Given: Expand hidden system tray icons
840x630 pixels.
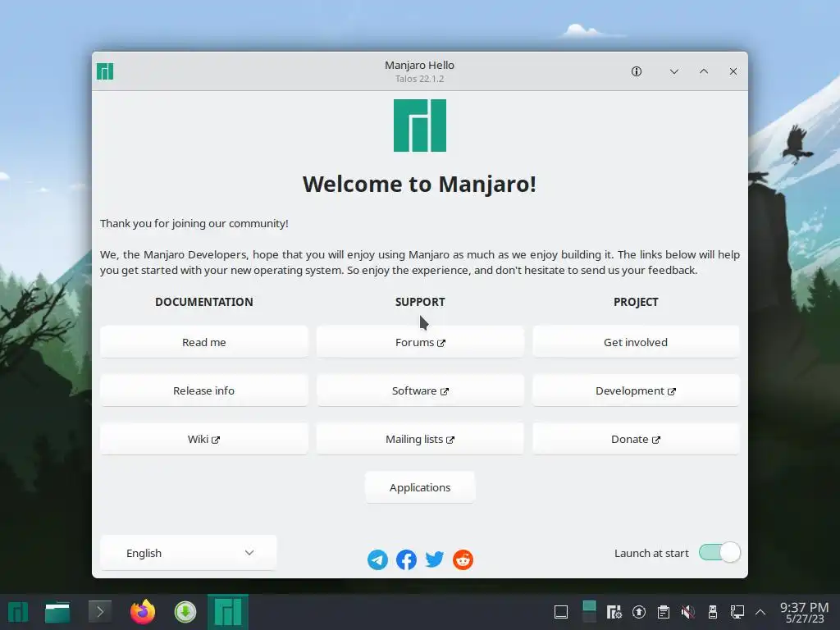Looking at the screenshot, I should click(760, 612).
